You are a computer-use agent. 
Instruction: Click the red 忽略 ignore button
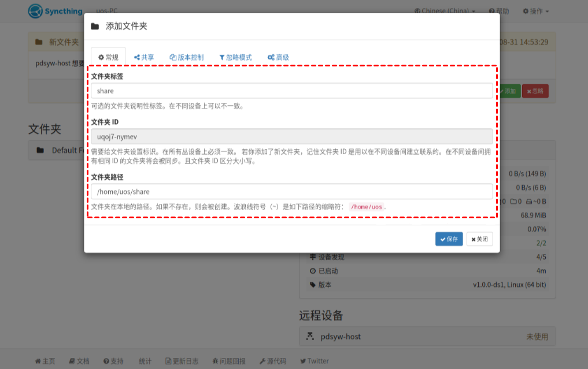535,91
